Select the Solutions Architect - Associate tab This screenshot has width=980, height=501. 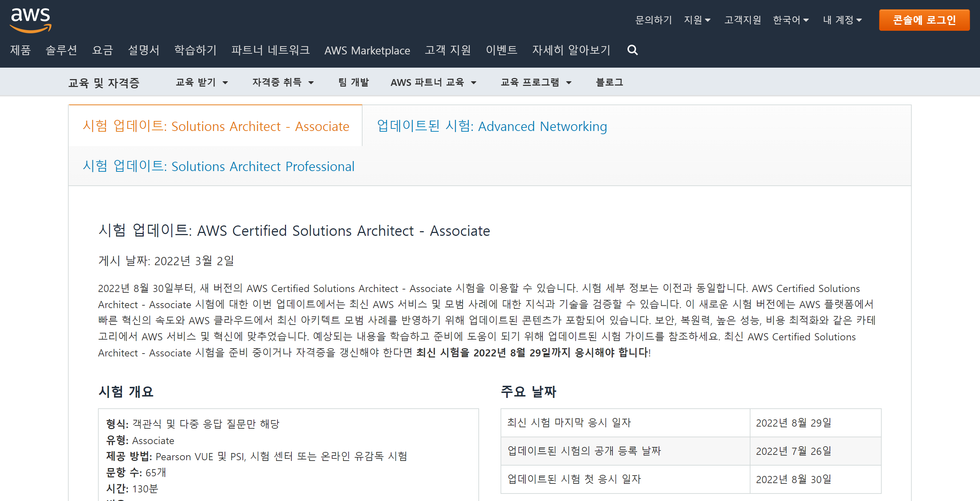(x=216, y=126)
